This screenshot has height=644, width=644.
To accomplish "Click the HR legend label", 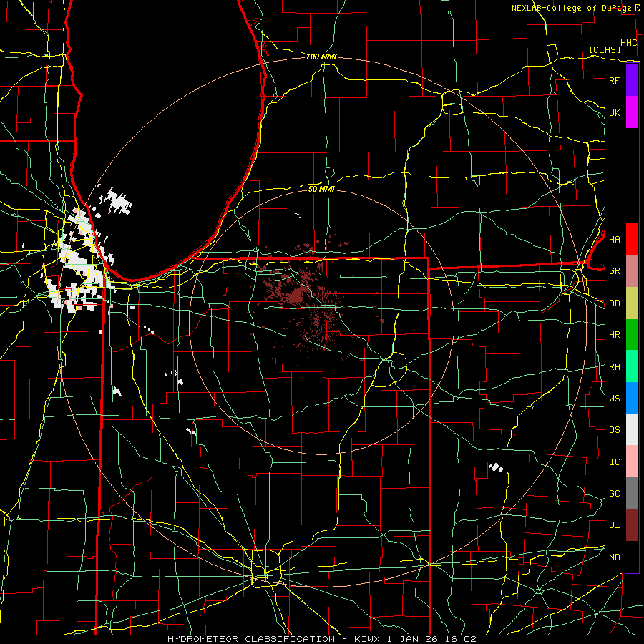I will point(614,335).
